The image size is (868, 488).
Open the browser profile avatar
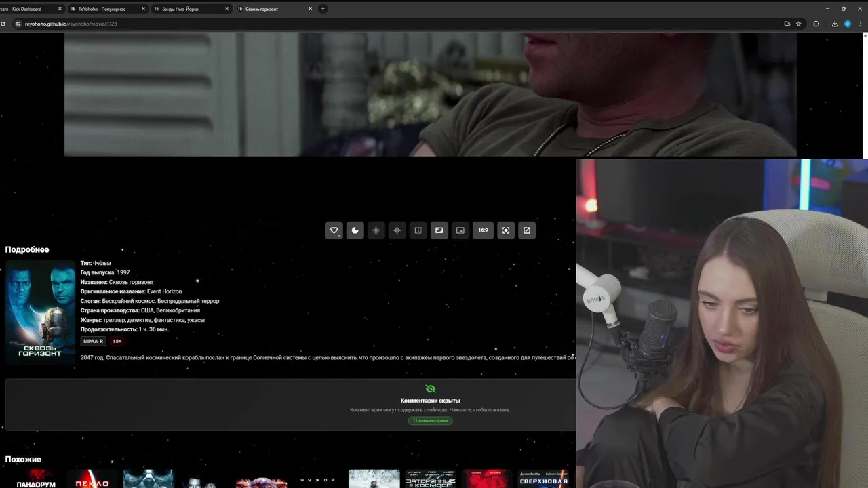click(847, 24)
